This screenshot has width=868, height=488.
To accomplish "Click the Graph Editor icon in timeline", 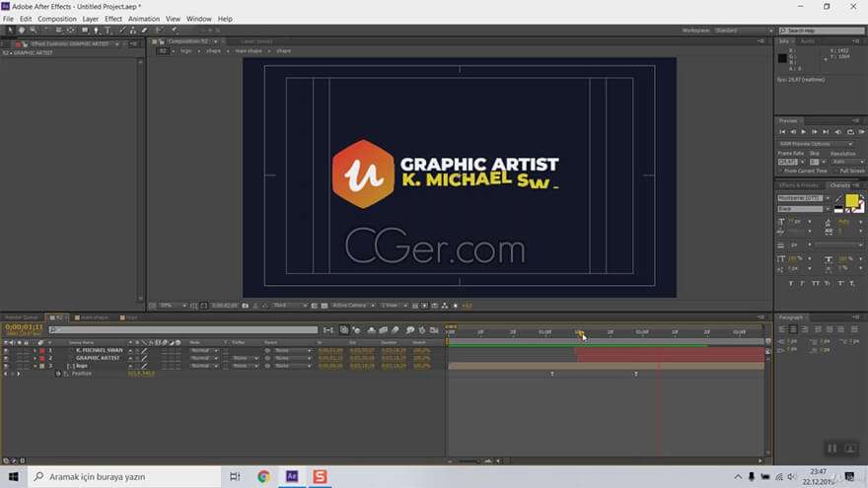I will 433,330.
